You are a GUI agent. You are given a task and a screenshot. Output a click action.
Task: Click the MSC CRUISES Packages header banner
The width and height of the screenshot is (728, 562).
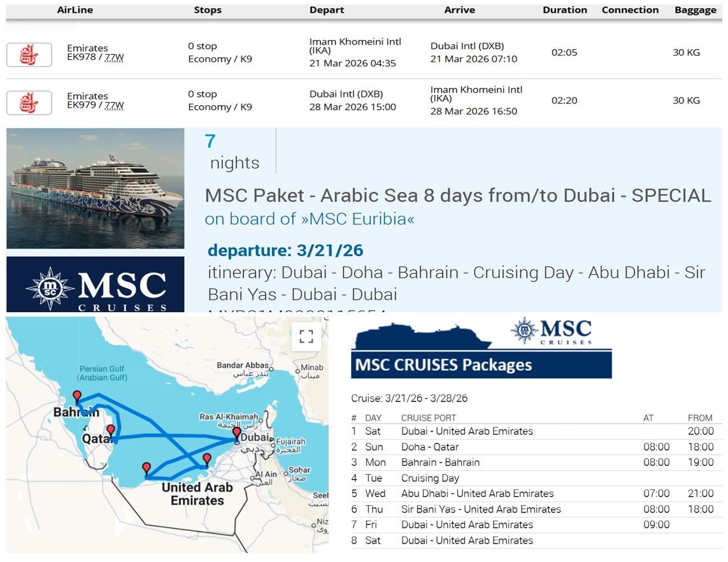pos(481,365)
